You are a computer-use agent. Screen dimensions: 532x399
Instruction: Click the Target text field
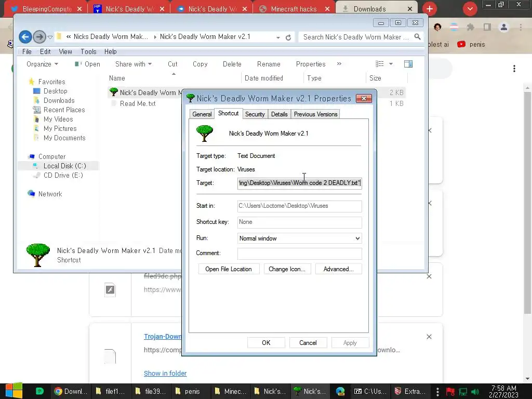click(300, 183)
